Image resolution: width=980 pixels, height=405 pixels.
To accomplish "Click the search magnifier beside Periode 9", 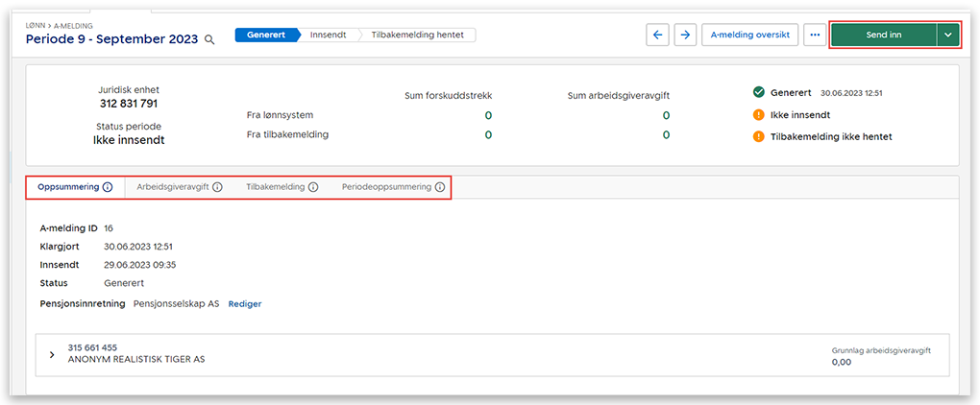I will [x=208, y=40].
